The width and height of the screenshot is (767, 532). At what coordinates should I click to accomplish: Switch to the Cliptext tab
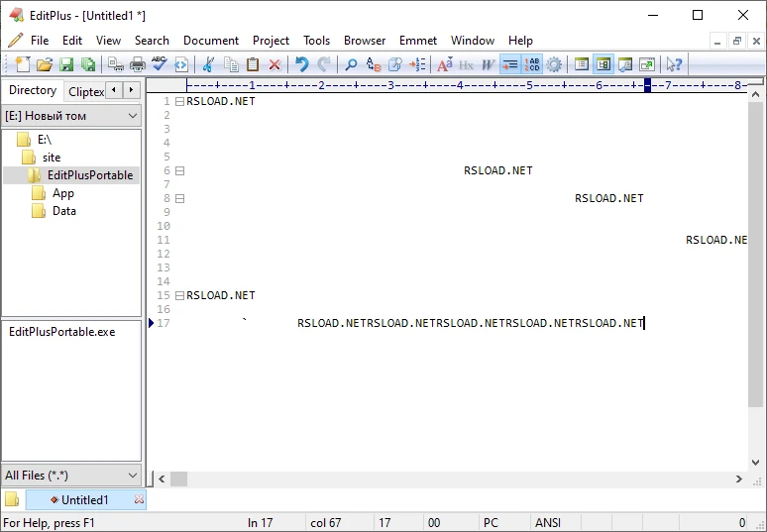(x=86, y=91)
